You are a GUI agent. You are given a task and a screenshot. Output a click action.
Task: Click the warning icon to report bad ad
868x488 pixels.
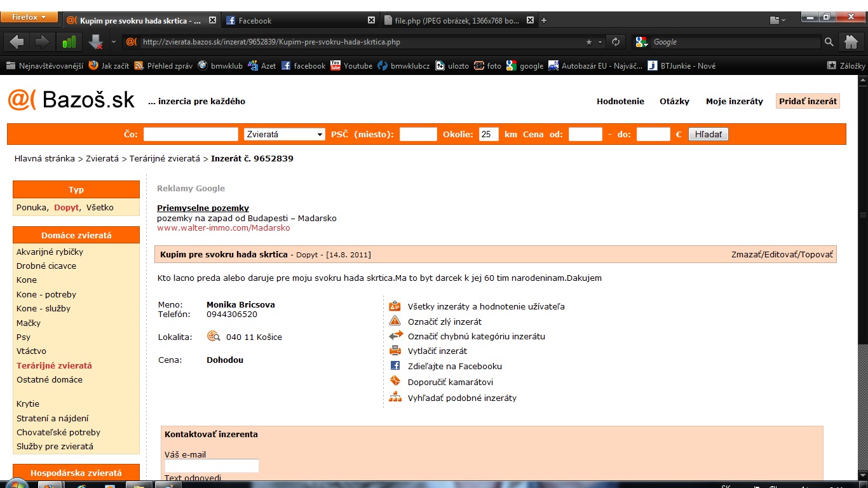tap(395, 321)
